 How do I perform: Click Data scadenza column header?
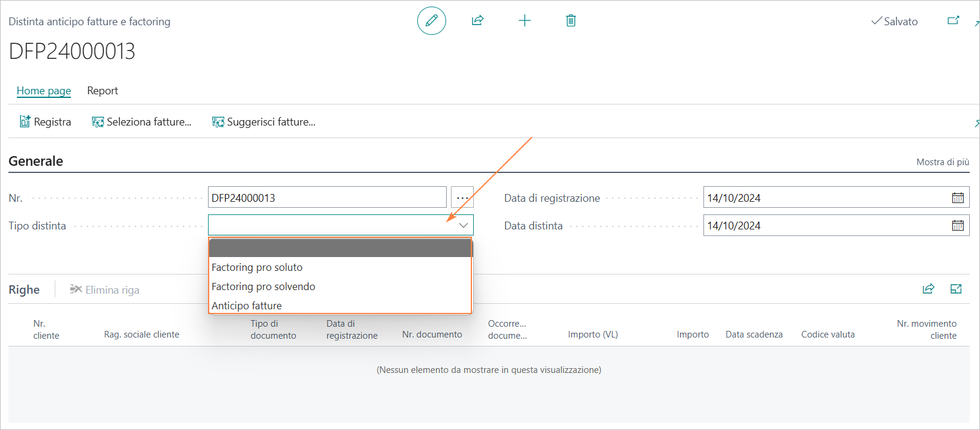tap(754, 335)
